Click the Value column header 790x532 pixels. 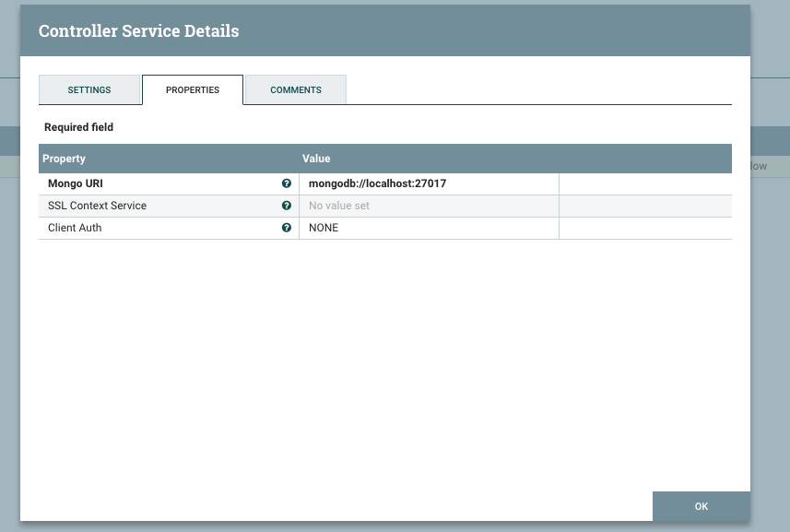coord(316,159)
